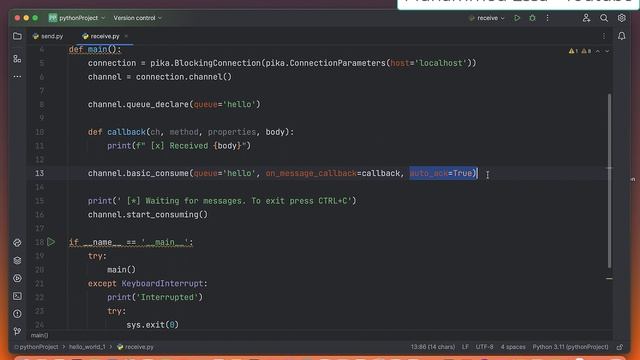This screenshot has width=640, height=360.
Task: Open receive run configuration dropdown
Action: [x=487, y=18]
